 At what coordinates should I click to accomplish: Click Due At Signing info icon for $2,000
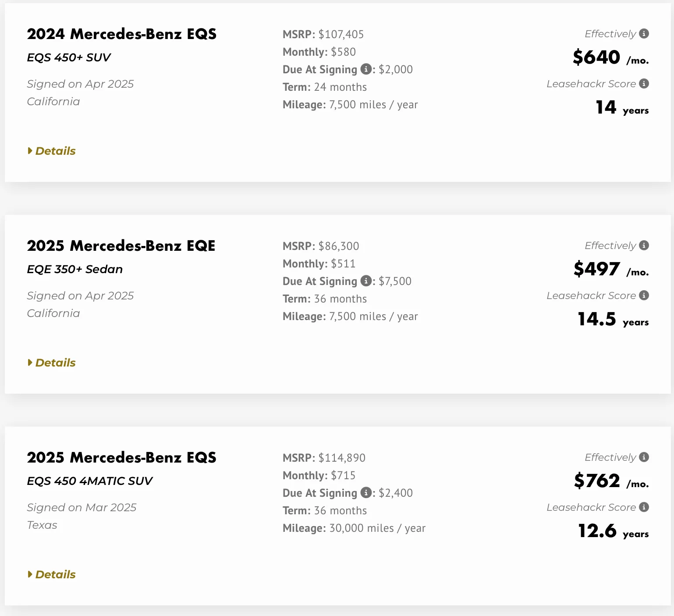coord(366,69)
